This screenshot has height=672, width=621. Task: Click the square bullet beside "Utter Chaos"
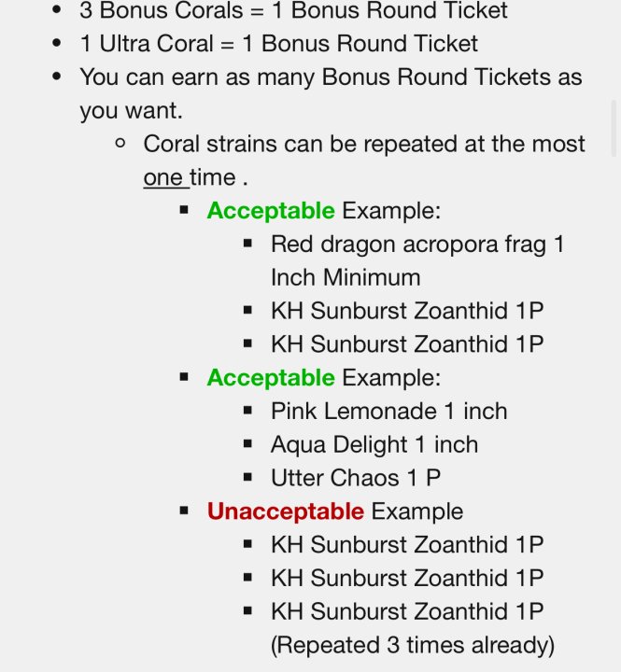coord(247,477)
